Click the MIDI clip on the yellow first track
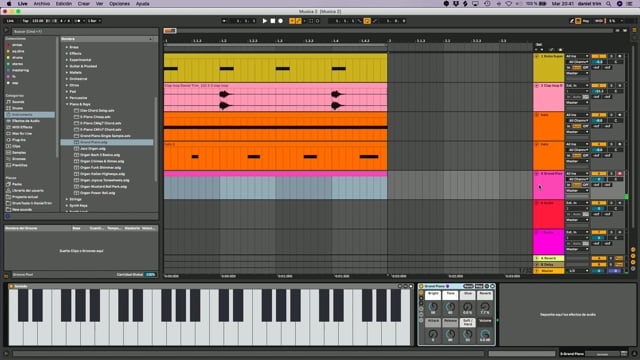 [x=276, y=68]
